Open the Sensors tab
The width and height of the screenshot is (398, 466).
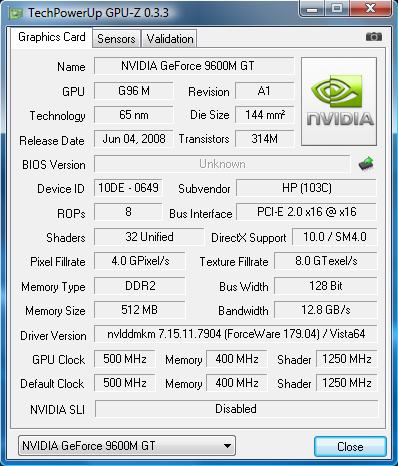tap(116, 39)
